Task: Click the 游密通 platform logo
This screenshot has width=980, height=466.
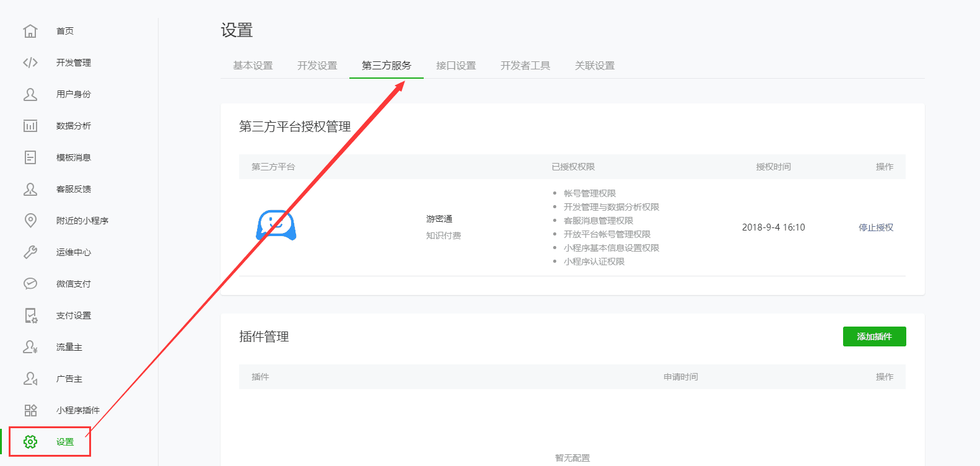Action: tap(276, 226)
